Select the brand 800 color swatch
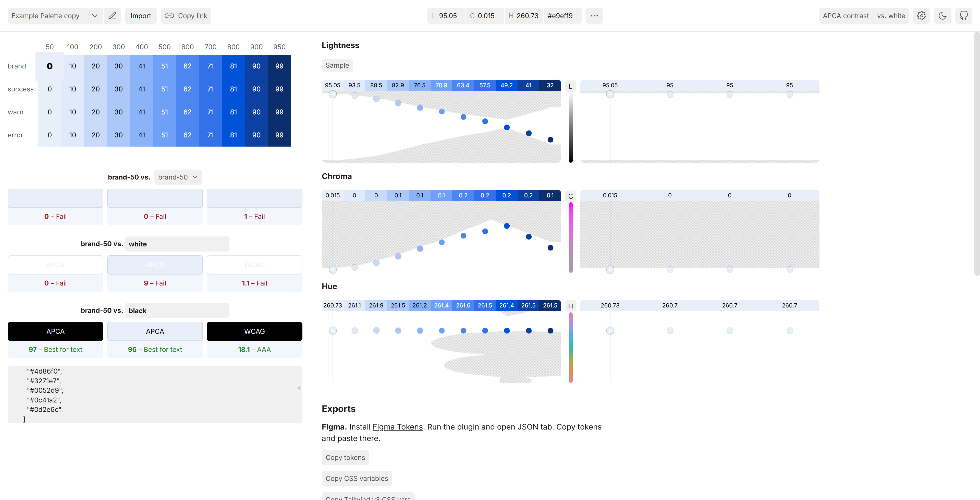Screen dimensions: 980x500 click(x=233, y=66)
